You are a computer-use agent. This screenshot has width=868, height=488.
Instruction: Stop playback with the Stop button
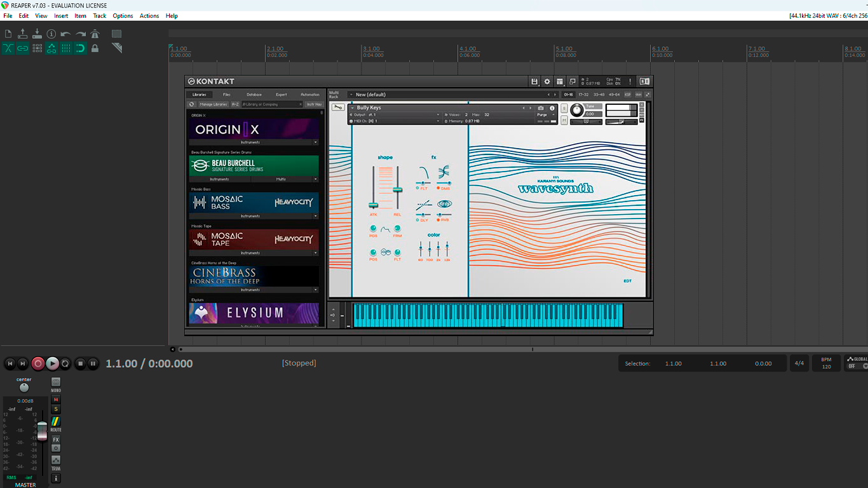coord(80,363)
